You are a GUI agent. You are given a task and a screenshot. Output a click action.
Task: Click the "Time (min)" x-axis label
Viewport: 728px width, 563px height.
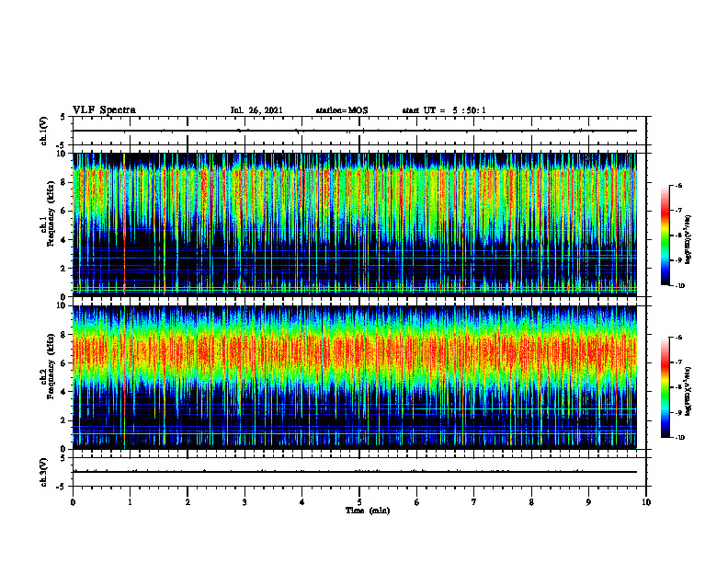coord(368,511)
